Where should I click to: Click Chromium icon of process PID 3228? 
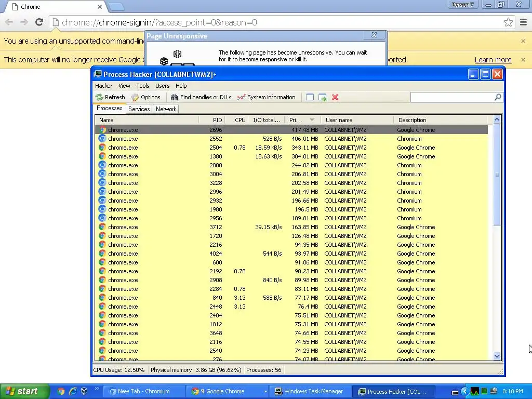pos(102,183)
